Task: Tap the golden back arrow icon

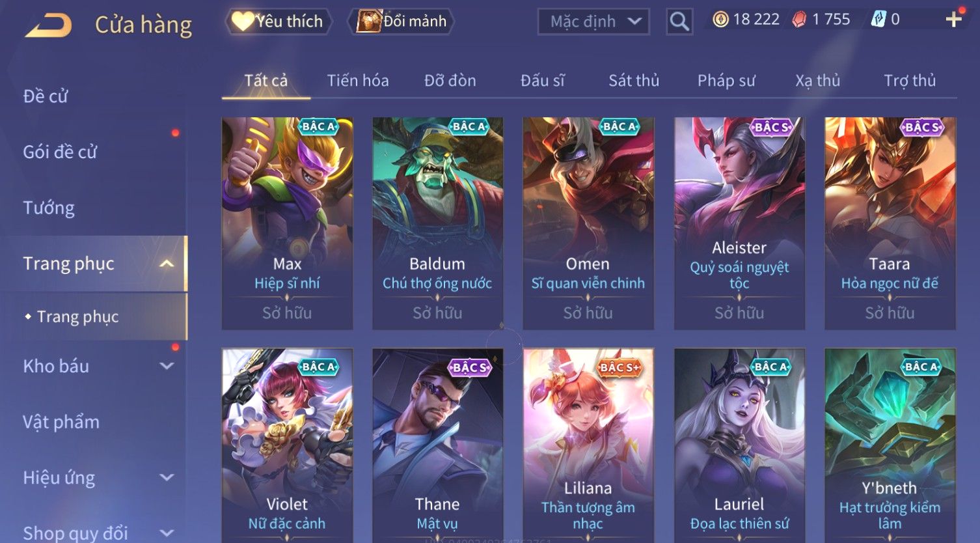Action: click(49, 25)
